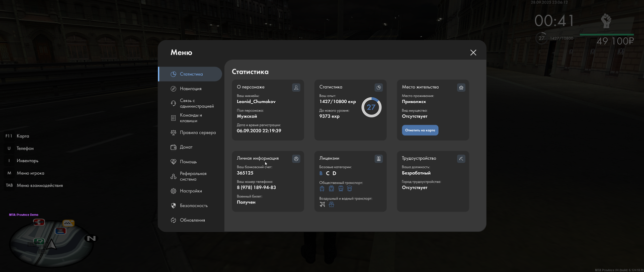
Task: Click the profile icon in О персонаже card
Action: (x=296, y=87)
